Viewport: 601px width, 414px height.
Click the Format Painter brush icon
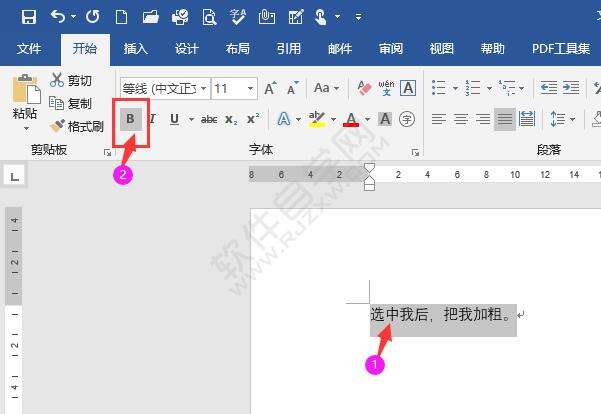[x=57, y=126]
